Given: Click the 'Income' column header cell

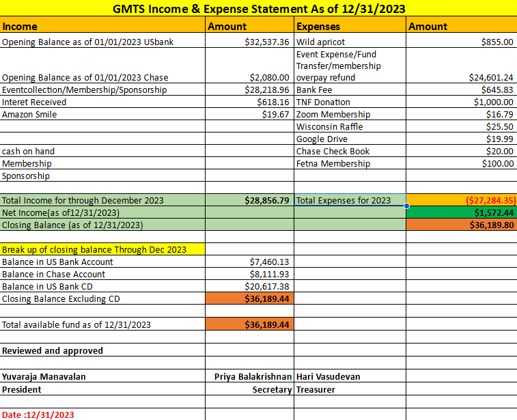Looking at the screenshot, I should click(x=102, y=26).
